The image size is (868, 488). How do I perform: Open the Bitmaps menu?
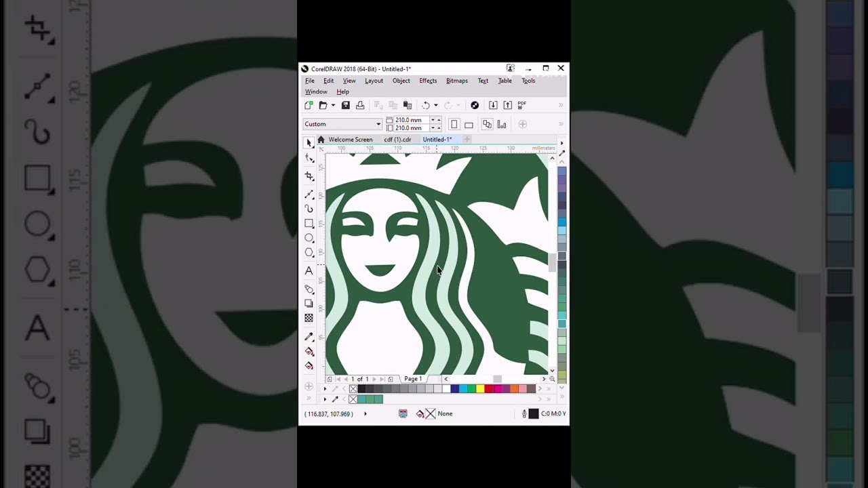457,81
